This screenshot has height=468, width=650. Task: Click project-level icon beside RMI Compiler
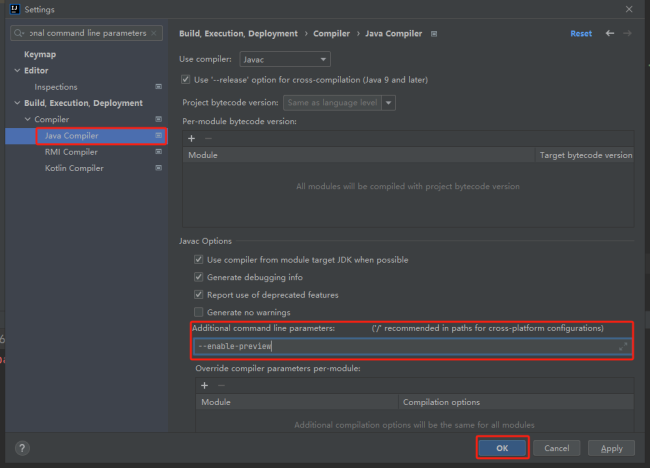coord(158,152)
